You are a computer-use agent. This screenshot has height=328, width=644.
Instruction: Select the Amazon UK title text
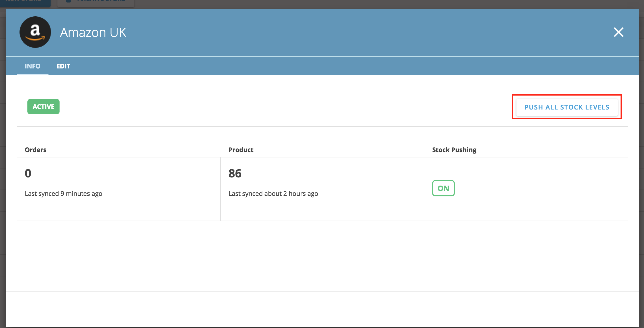93,32
